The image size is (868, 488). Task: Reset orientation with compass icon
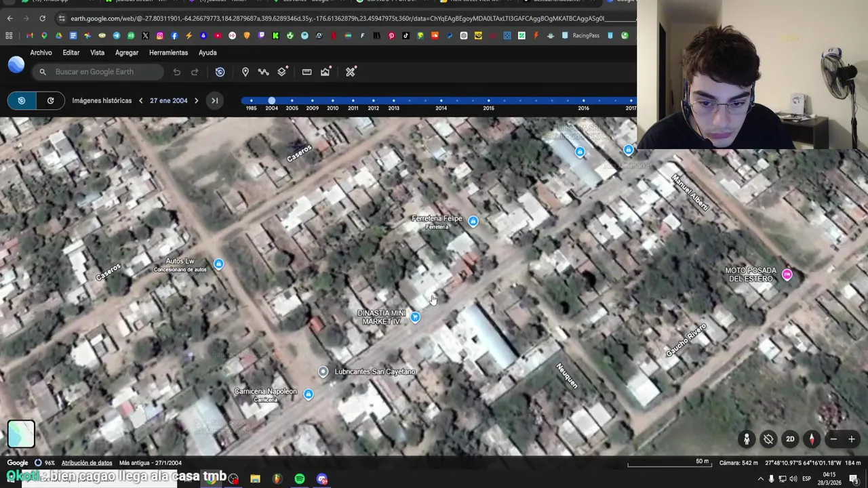pos(812,439)
